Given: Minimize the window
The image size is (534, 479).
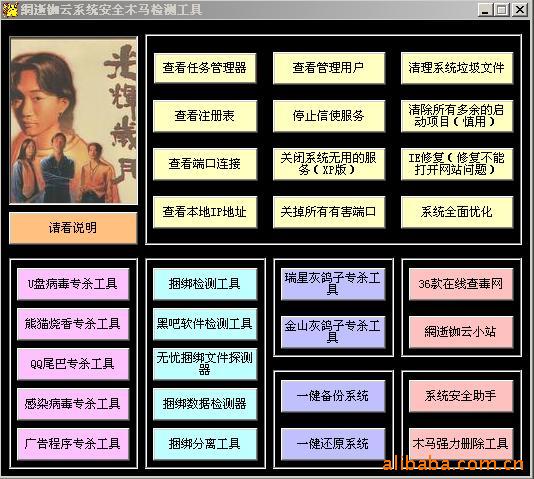Looking at the screenshot, I should 485,10.
